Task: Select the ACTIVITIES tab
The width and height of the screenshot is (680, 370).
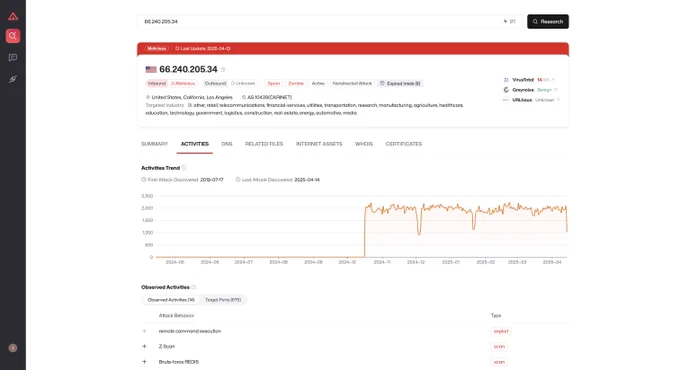Action: [x=194, y=144]
